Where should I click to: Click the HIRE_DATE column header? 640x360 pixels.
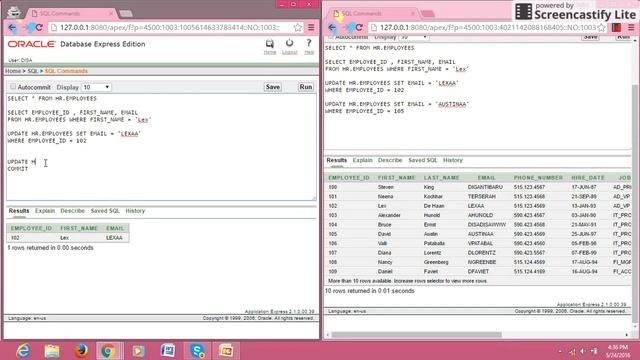[588, 178]
